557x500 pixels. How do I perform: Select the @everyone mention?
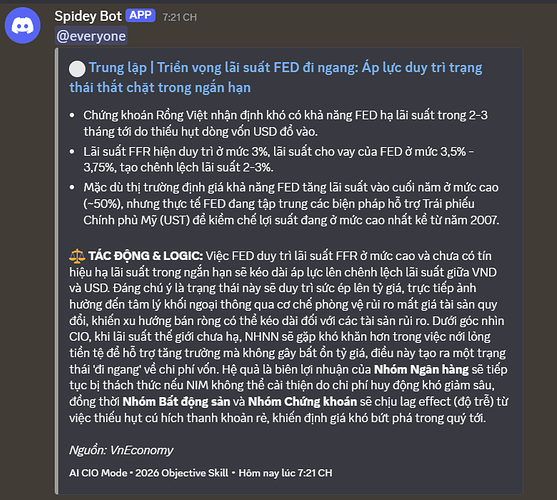(91, 36)
